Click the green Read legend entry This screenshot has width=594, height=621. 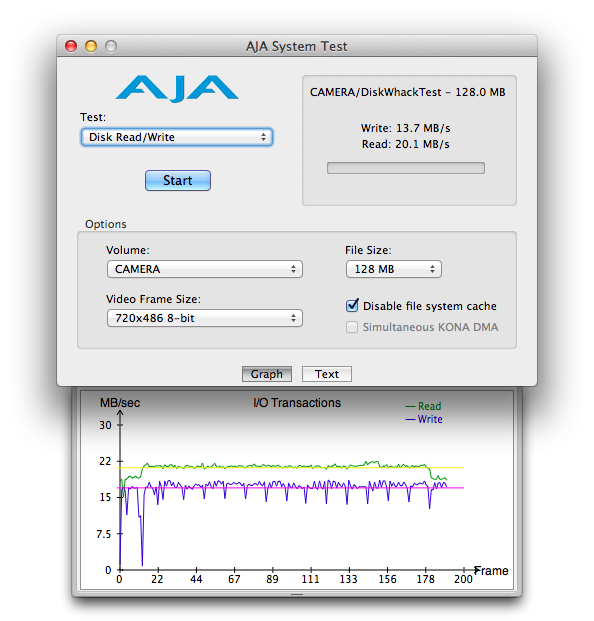(423, 406)
